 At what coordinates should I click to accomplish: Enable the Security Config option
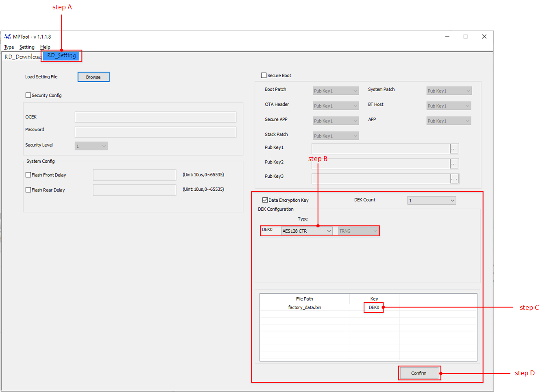pos(28,95)
